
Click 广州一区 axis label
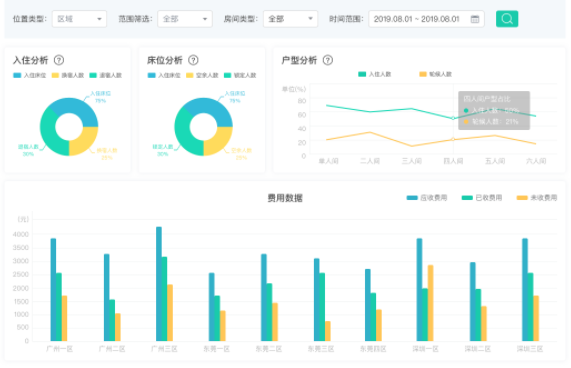click(59, 349)
